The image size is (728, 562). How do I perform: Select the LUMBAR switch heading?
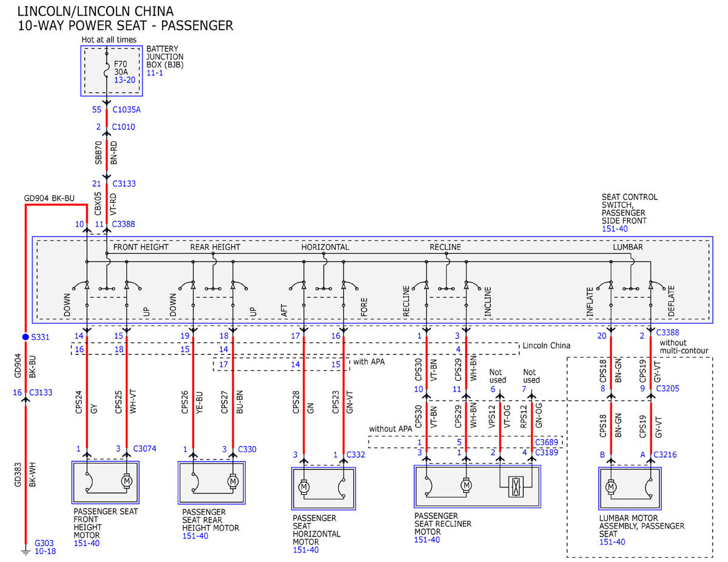click(628, 247)
